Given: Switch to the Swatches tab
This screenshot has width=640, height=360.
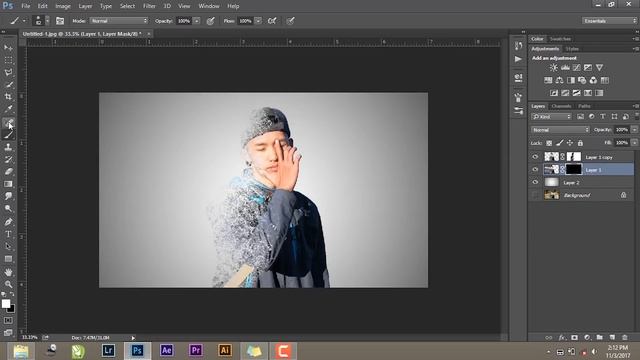Looking at the screenshot, I should coord(560,39).
